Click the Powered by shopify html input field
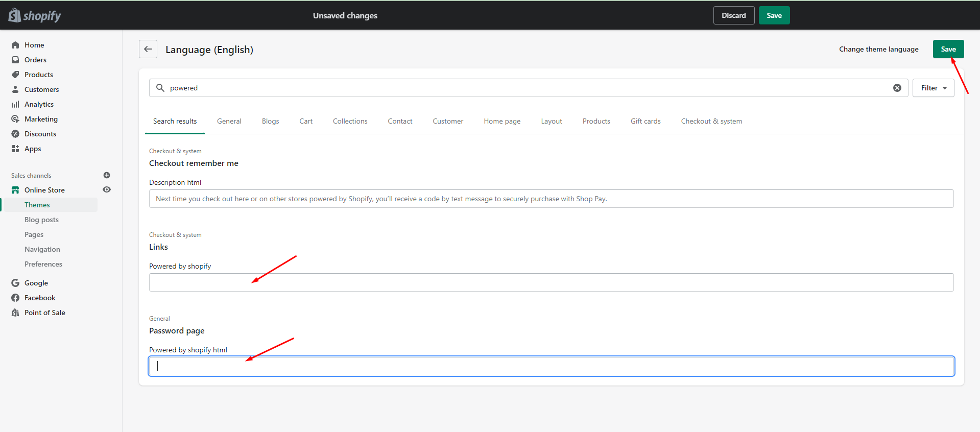 (552, 366)
